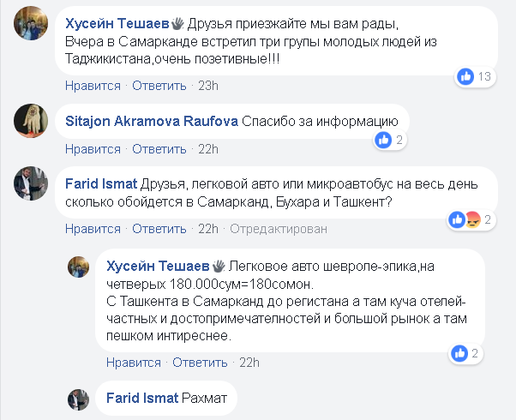This screenshot has height=420, width=516.
Task: Reply to Хусейн Тешаев's top comment
Action: coord(159,85)
